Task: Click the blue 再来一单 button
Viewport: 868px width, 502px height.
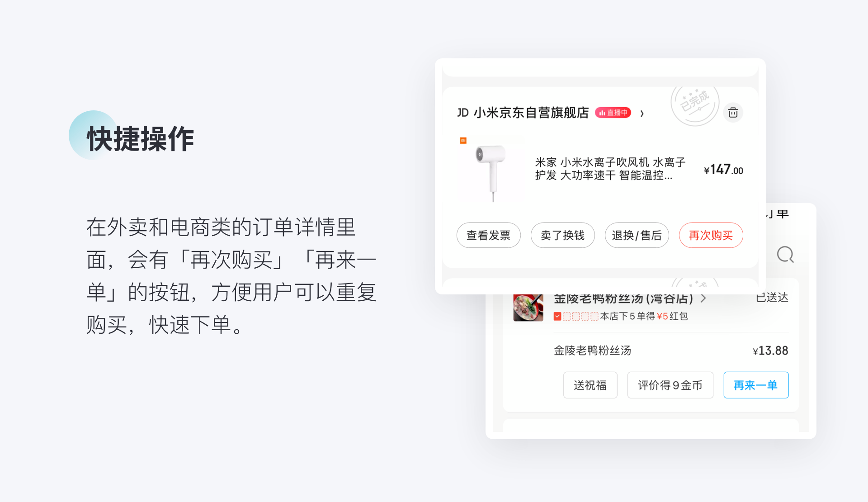Action: click(x=756, y=385)
